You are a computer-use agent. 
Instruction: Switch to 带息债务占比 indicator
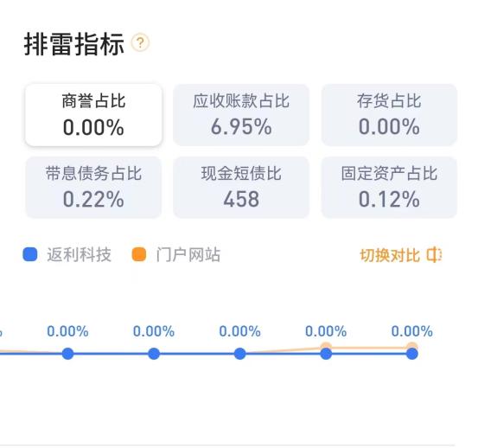[x=93, y=188]
